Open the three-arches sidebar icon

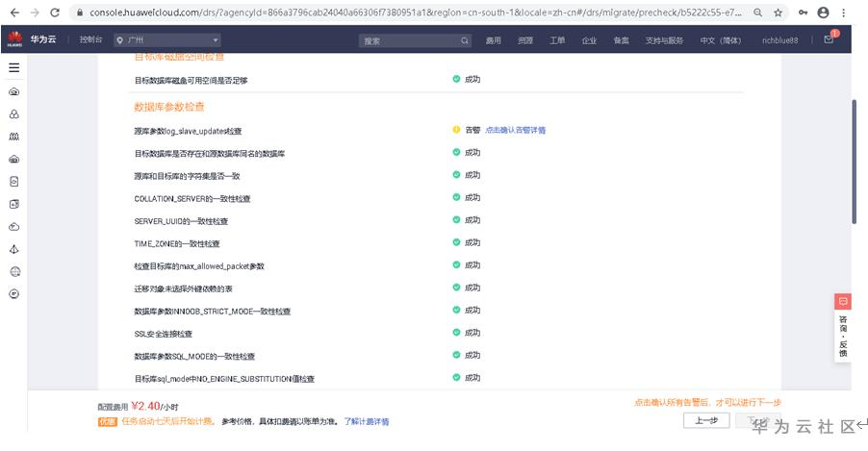tap(14, 137)
